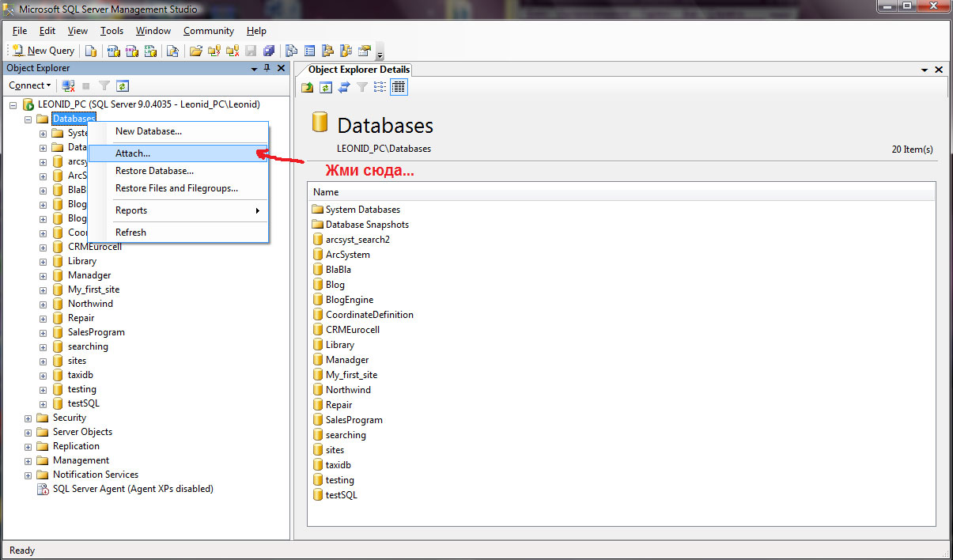953x560 pixels.
Task: Click the Stop icon in Object Explorer
Action: pos(85,85)
